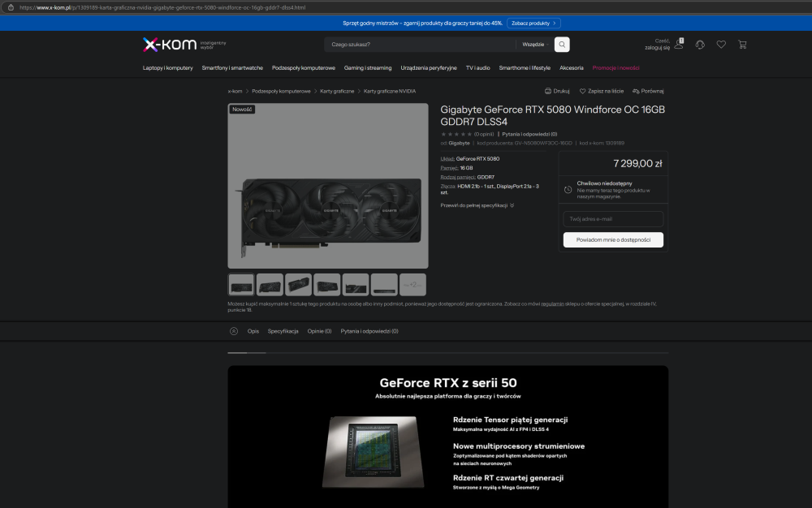
Task: Click the regulamin link
Action: pyautogui.click(x=552, y=304)
